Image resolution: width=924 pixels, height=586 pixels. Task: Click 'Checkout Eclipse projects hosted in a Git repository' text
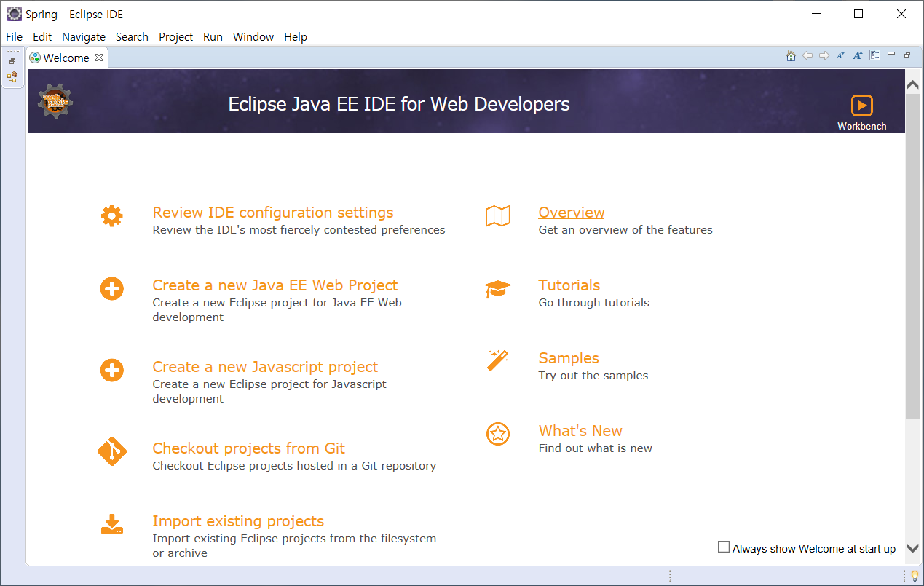pos(294,466)
